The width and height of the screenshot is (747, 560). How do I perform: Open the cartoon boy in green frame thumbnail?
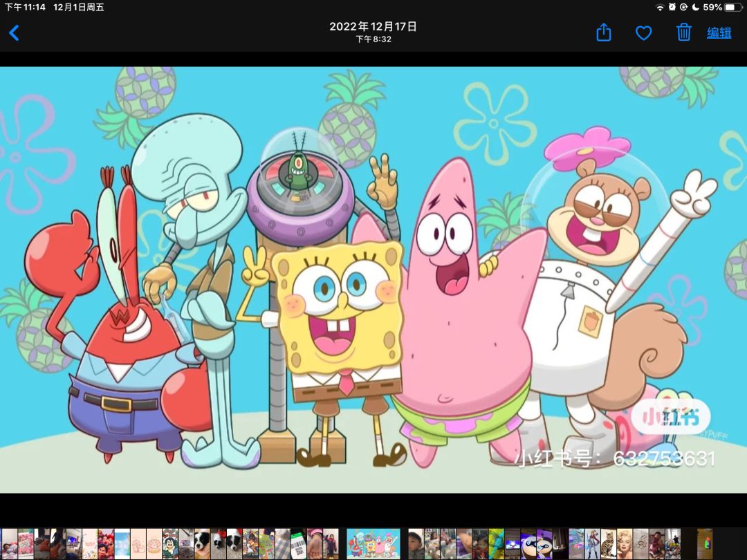pos(170,543)
